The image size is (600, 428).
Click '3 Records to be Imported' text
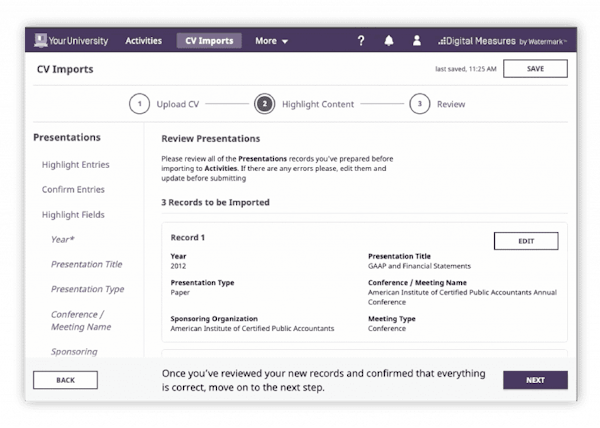click(215, 202)
